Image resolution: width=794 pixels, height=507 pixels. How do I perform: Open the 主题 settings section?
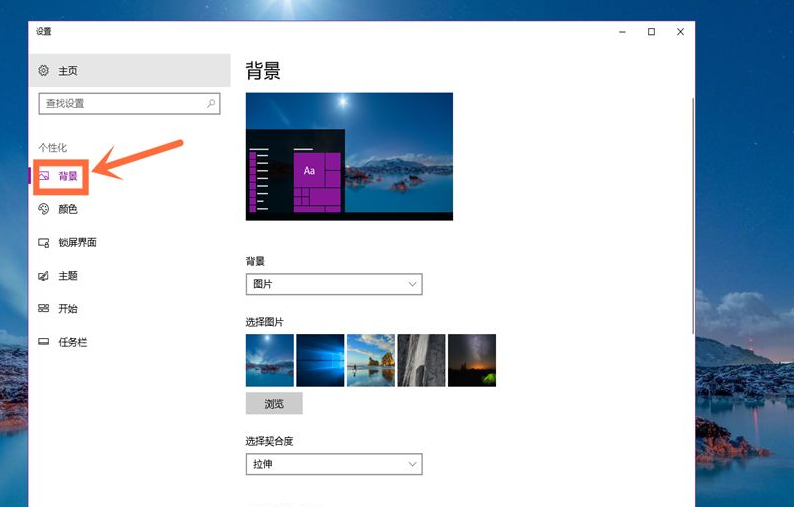pos(68,276)
